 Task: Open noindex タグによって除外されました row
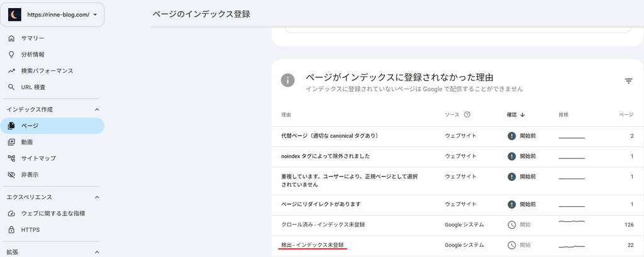(x=457, y=156)
